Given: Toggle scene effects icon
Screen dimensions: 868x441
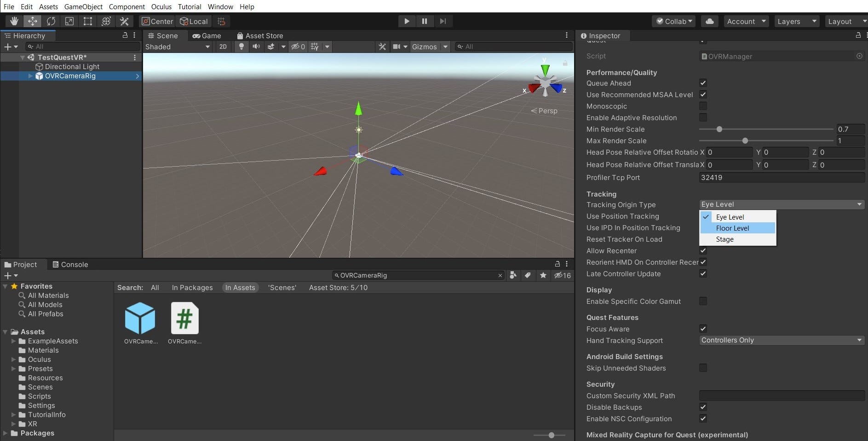Looking at the screenshot, I should pos(271,46).
